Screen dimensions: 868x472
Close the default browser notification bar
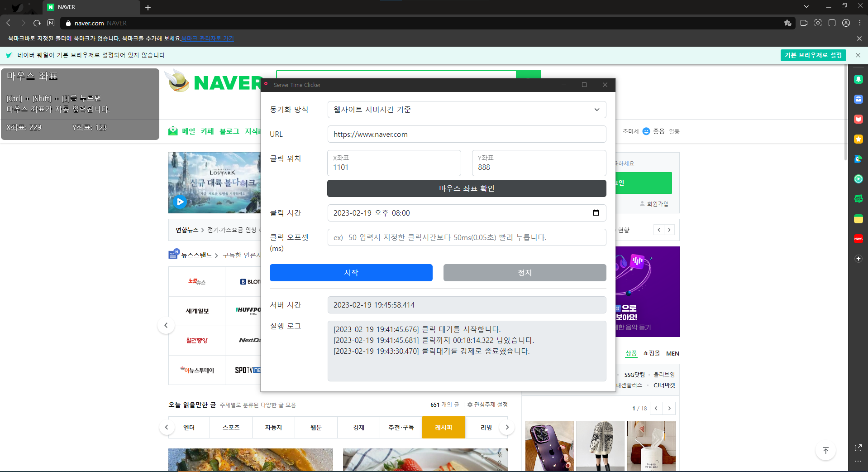tap(858, 55)
